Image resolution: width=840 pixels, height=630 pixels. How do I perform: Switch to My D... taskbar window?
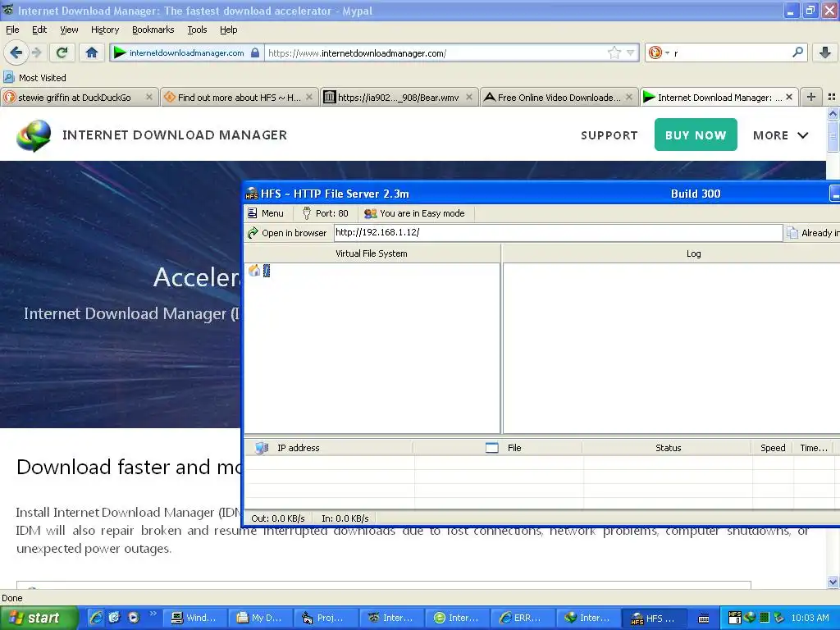260,618
